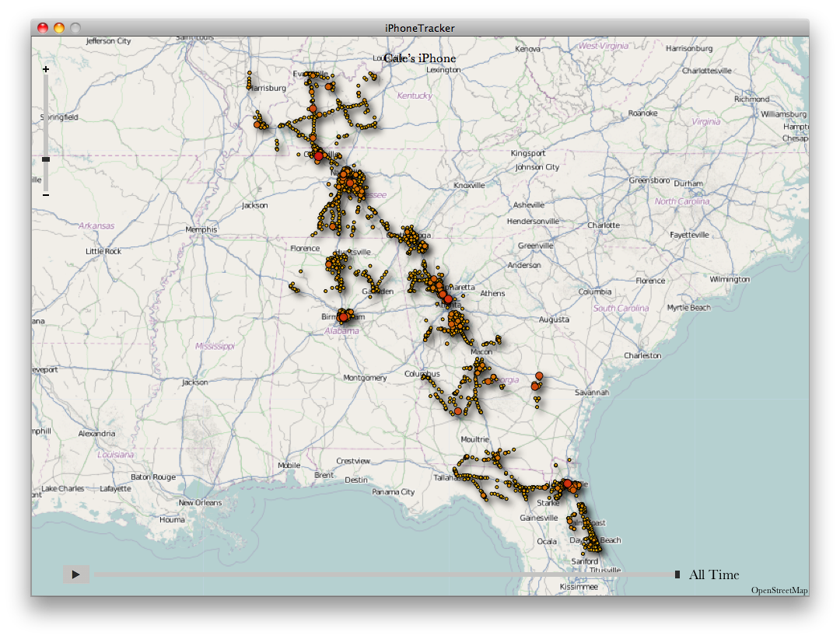Click the iPhoneTracker window title

[420, 28]
